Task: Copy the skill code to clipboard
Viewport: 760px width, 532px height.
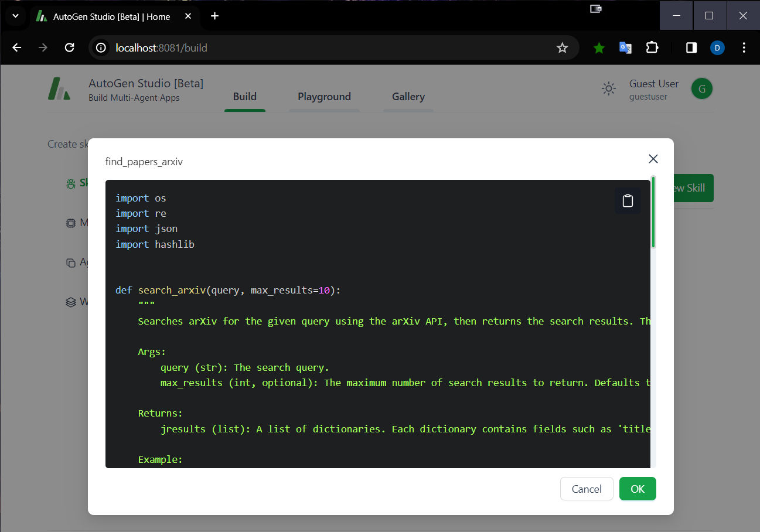Action: [628, 200]
